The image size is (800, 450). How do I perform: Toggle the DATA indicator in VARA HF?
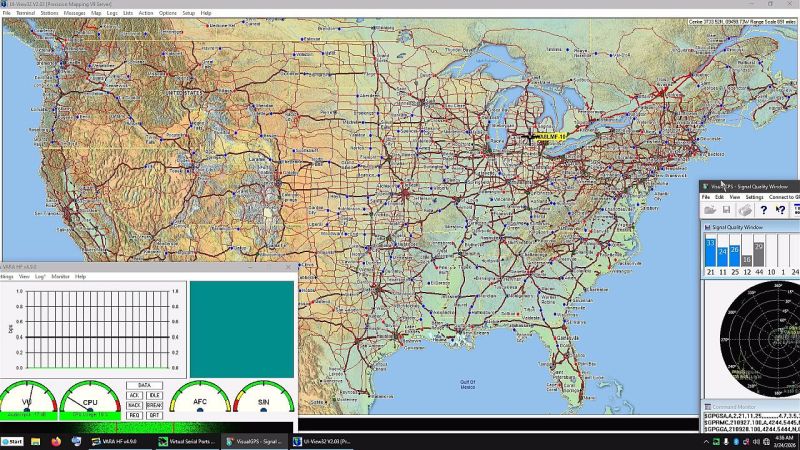click(x=144, y=385)
